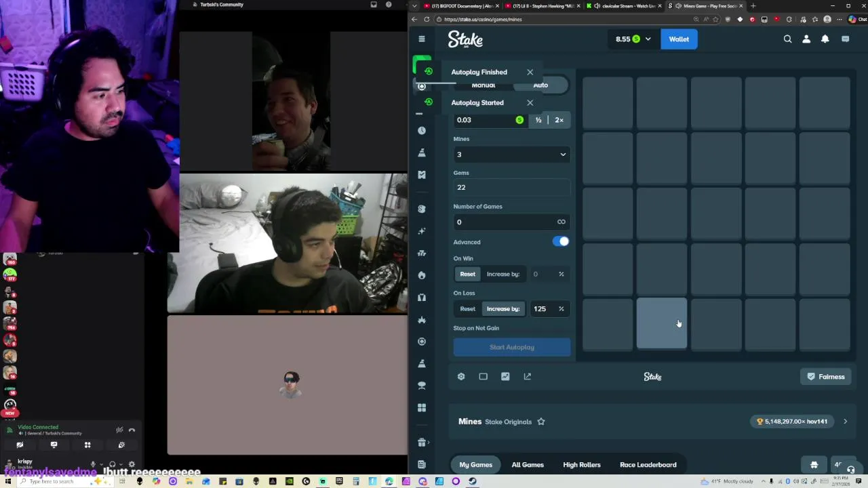Click the Stake logo
Image resolution: width=868 pixels, height=488 pixels.
(465, 39)
